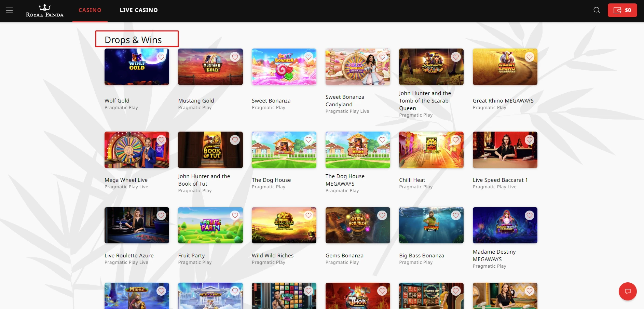Open the Mustang Gold game thumbnail
The height and width of the screenshot is (309, 644).
coord(210,67)
